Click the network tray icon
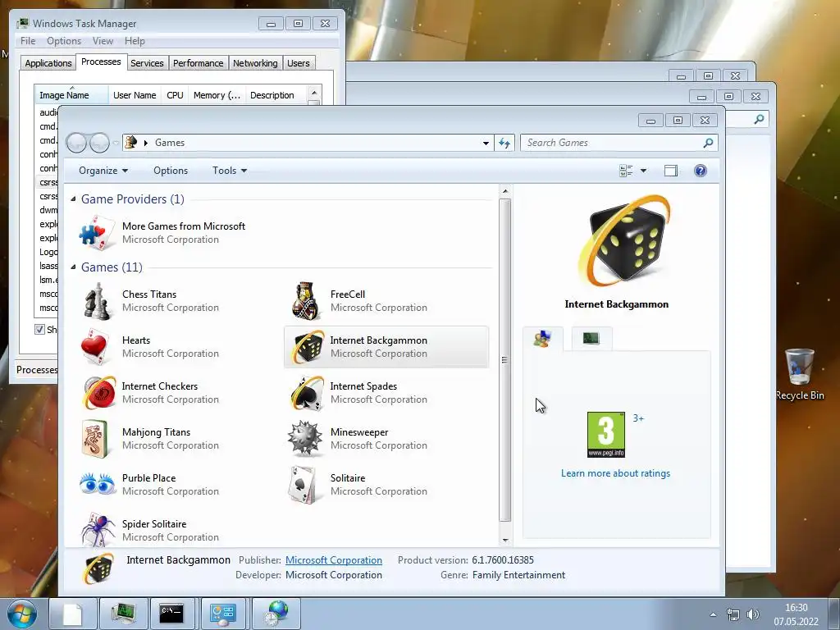 tap(733, 614)
